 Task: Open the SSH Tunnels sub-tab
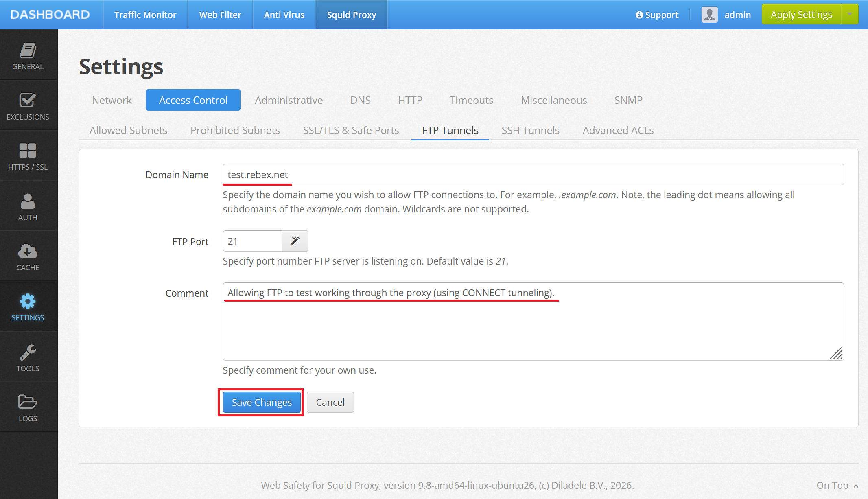pos(531,130)
